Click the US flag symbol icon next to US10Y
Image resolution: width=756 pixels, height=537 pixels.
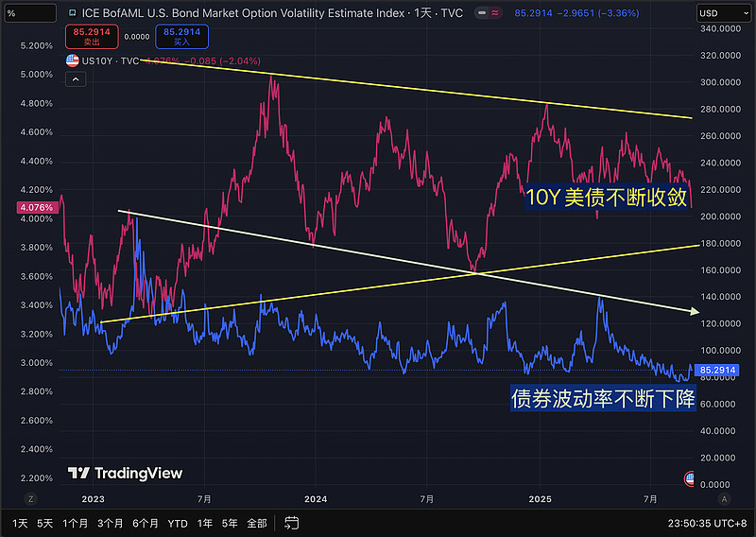point(73,61)
